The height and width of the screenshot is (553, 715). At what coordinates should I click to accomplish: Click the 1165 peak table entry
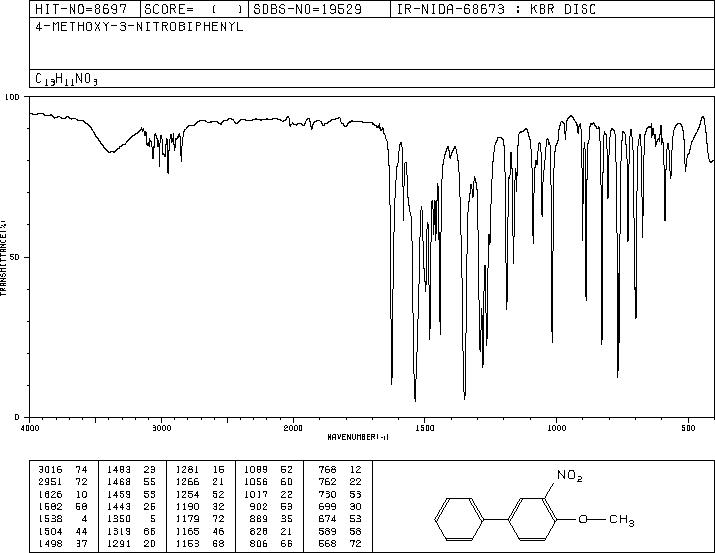200,531
